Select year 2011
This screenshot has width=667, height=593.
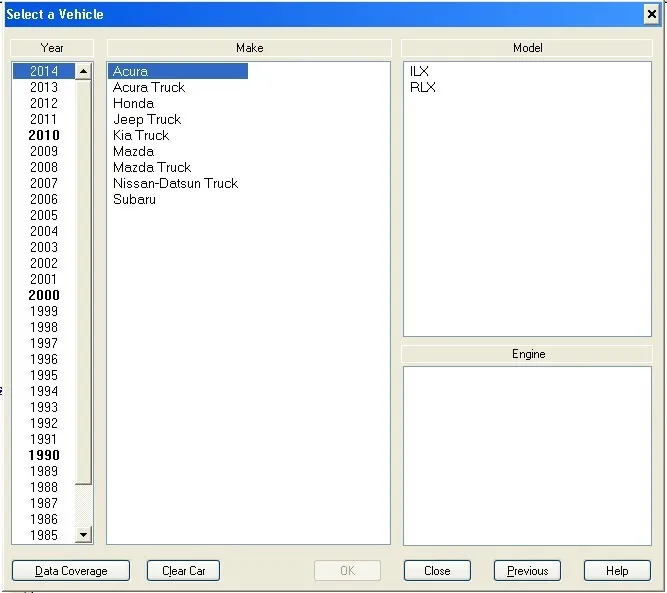(44, 119)
